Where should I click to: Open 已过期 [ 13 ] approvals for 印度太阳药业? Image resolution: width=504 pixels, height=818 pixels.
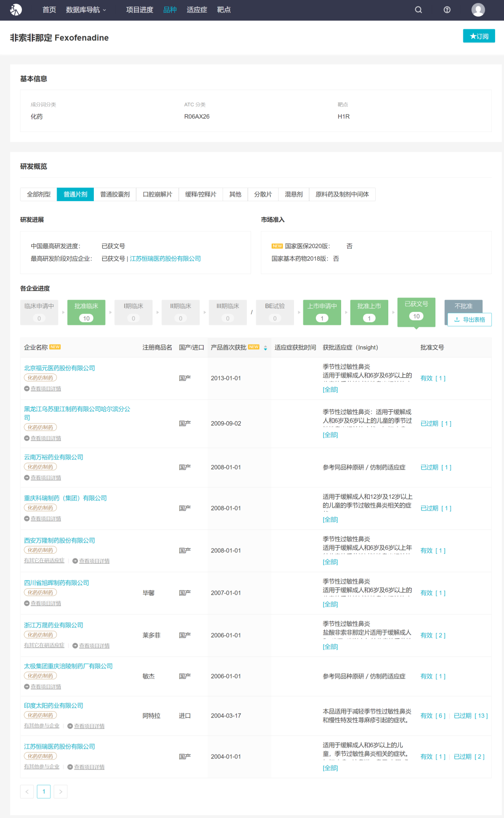pyautogui.click(x=471, y=716)
